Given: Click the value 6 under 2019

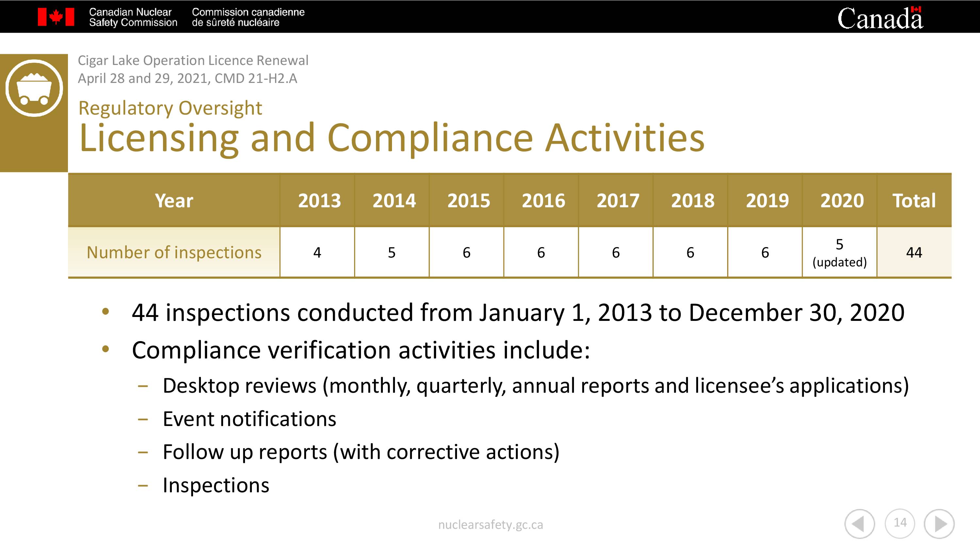Looking at the screenshot, I should pyautogui.click(x=765, y=252).
